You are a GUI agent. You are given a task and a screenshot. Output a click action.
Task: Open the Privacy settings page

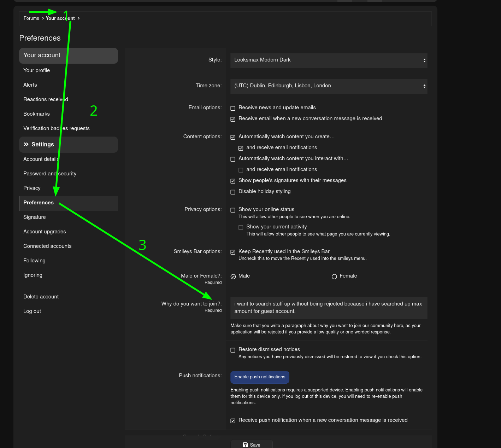pyautogui.click(x=32, y=188)
